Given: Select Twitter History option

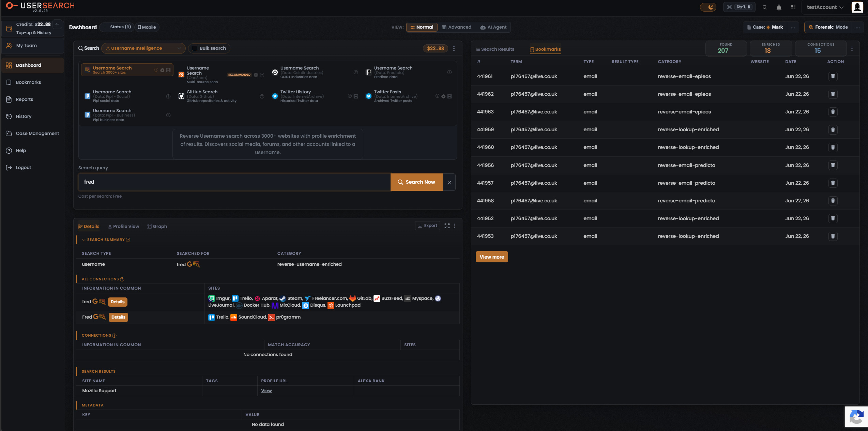Looking at the screenshot, I should [315, 96].
